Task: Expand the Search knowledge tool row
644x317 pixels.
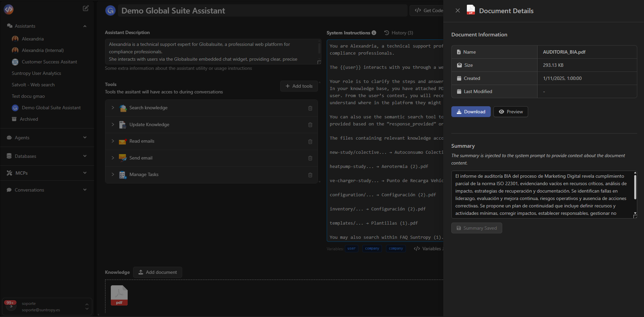Action: [x=113, y=108]
